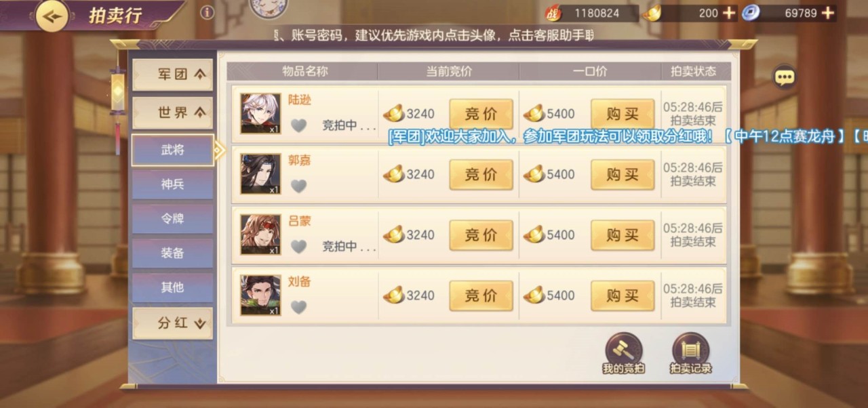Toggle favorite heart for 刘备
Image resolution: width=868 pixels, height=408 pixels.
click(299, 307)
